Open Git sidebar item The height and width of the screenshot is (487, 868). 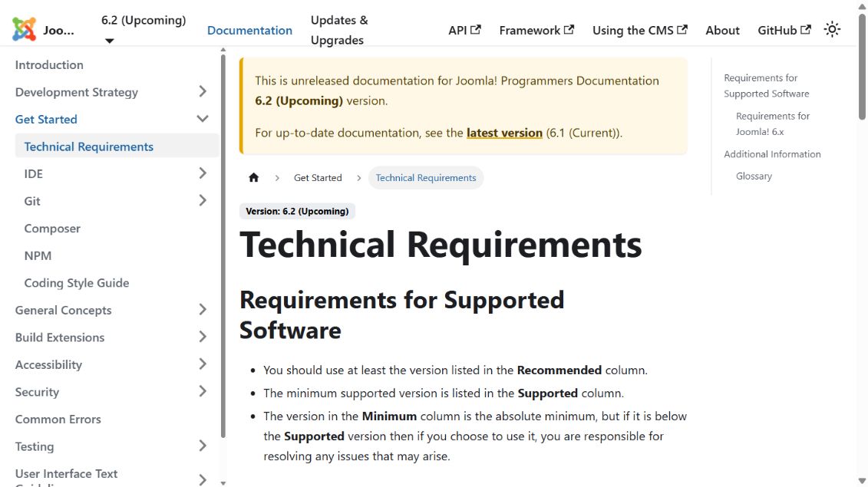tap(32, 201)
